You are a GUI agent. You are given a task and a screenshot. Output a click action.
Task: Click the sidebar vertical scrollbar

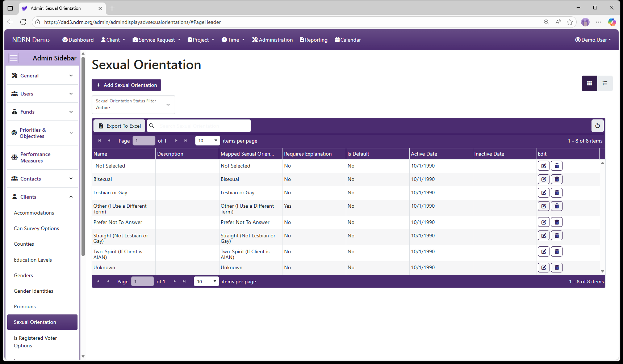83,156
